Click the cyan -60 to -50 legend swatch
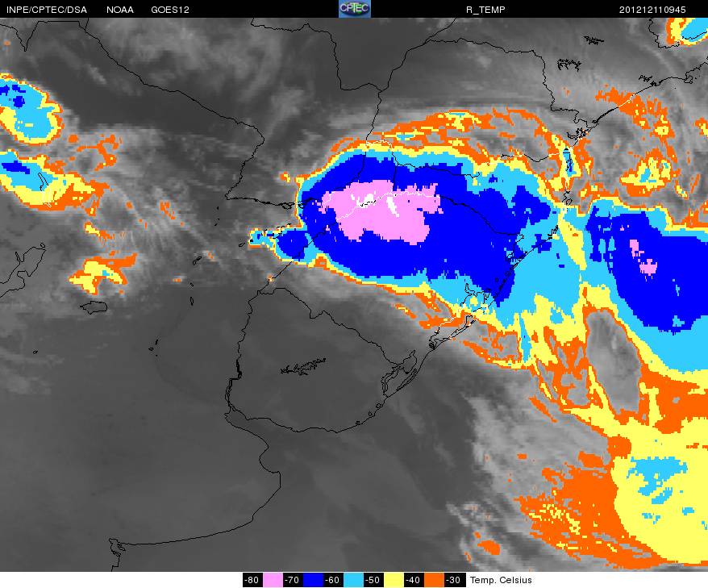The width and height of the screenshot is (708, 588). click(x=353, y=580)
